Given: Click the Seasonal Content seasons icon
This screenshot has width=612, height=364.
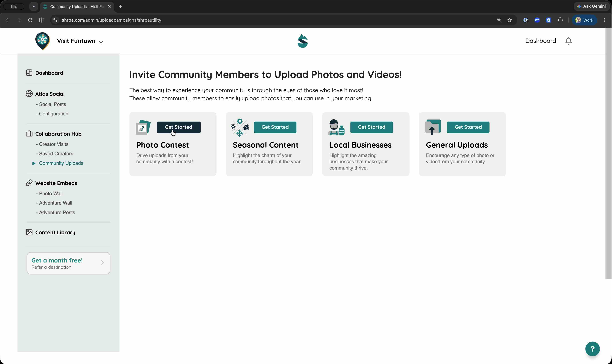Looking at the screenshot, I should pos(240,127).
